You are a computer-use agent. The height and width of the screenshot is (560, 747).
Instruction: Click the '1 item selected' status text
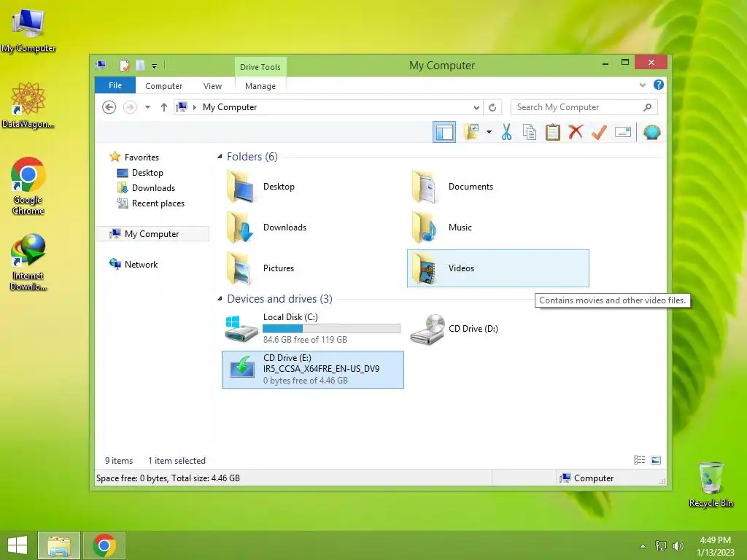[177, 461]
